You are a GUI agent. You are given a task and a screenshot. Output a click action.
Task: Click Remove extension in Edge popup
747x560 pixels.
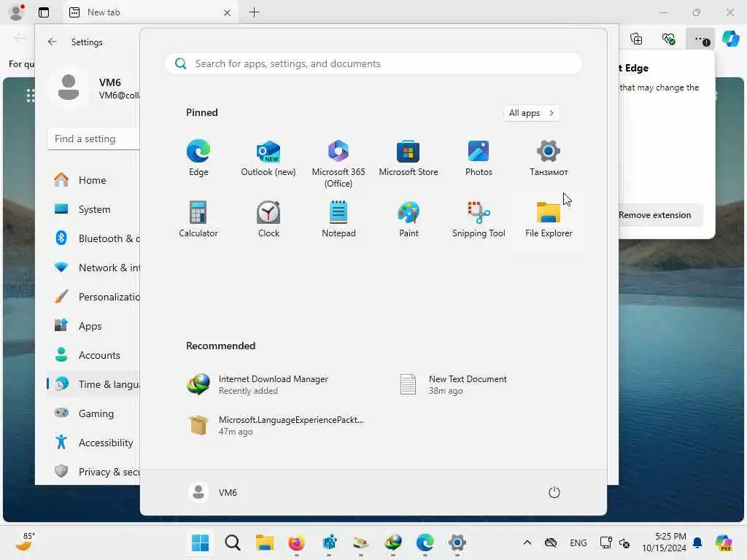[x=661, y=215]
